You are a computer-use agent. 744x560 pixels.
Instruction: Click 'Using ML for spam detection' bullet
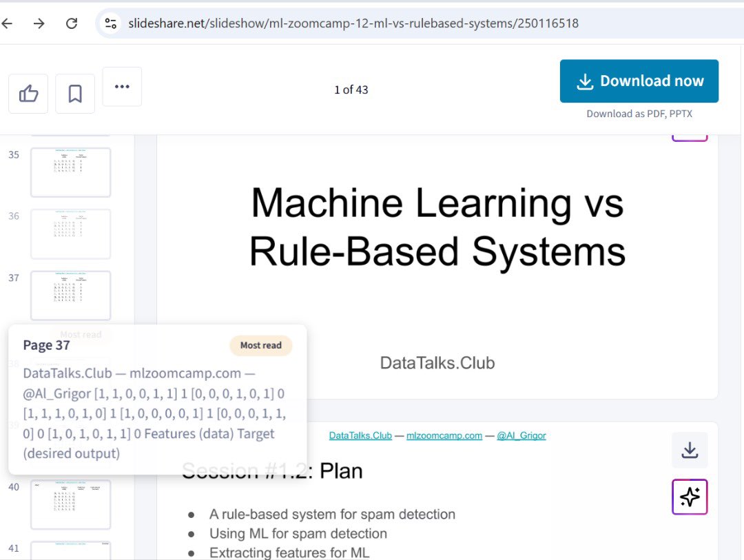298,534
